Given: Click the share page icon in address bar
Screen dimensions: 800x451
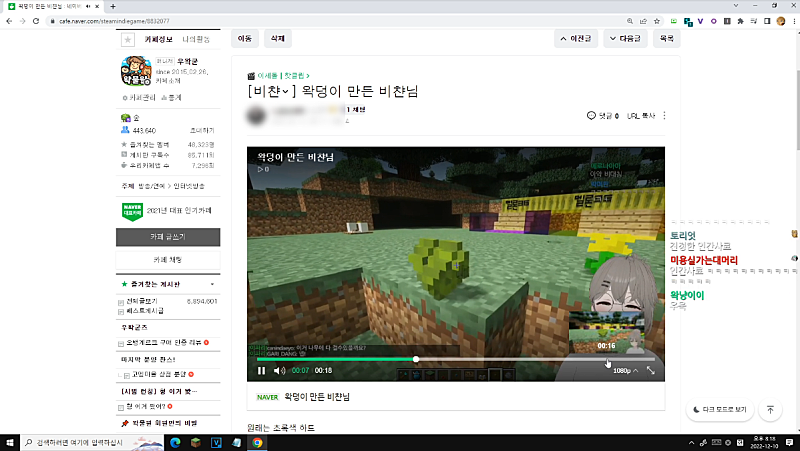Looking at the screenshot, I should pyautogui.click(x=643, y=21).
